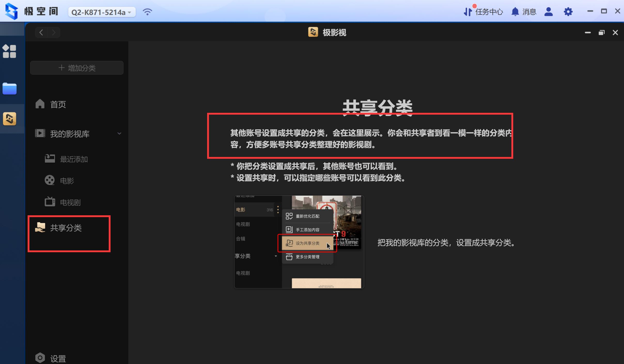Open the 电视剧 category
Image resolution: width=624 pixels, height=364 pixels.
coord(70,202)
